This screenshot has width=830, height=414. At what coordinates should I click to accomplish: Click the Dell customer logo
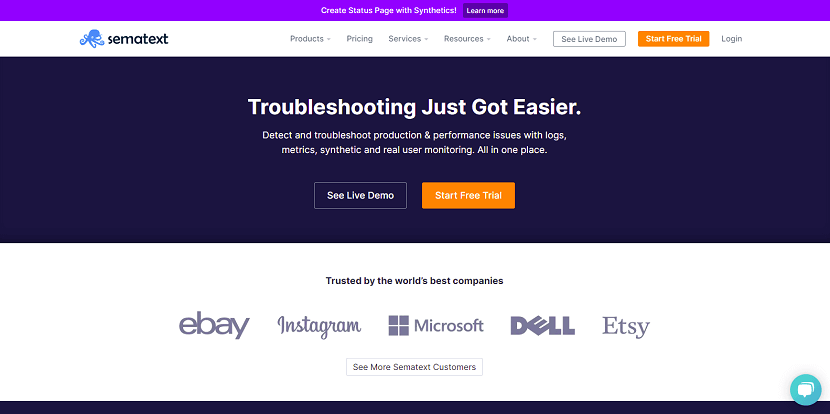[543, 326]
